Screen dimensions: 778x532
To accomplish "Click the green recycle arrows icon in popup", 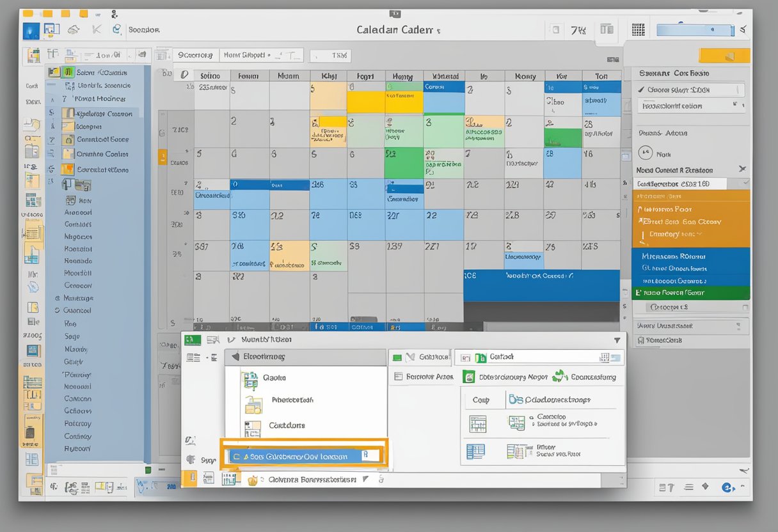I will (560, 377).
